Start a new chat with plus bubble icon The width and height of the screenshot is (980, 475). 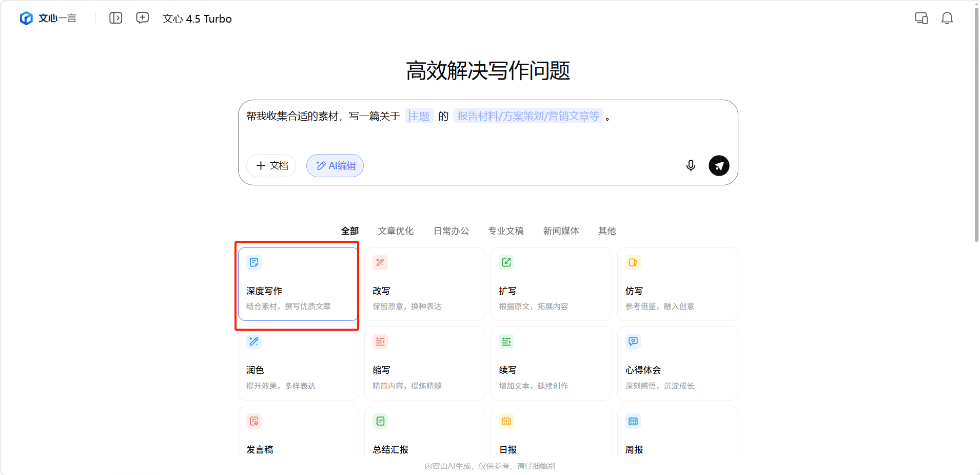tap(143, 18)
